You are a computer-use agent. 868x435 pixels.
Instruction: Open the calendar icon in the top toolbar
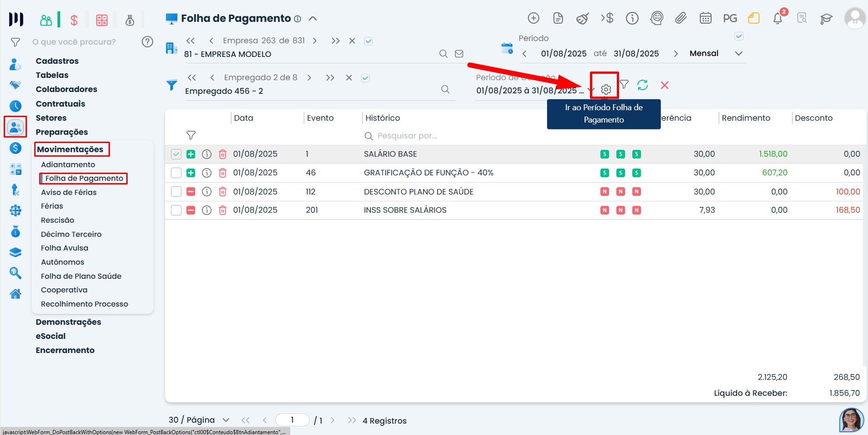(x=705, y=18)
